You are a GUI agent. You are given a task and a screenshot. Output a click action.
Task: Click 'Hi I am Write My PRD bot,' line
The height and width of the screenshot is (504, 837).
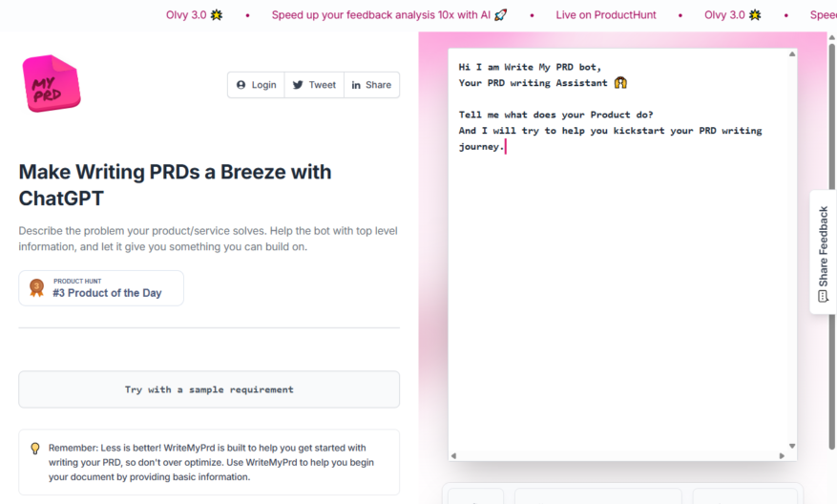click(530, 67)
